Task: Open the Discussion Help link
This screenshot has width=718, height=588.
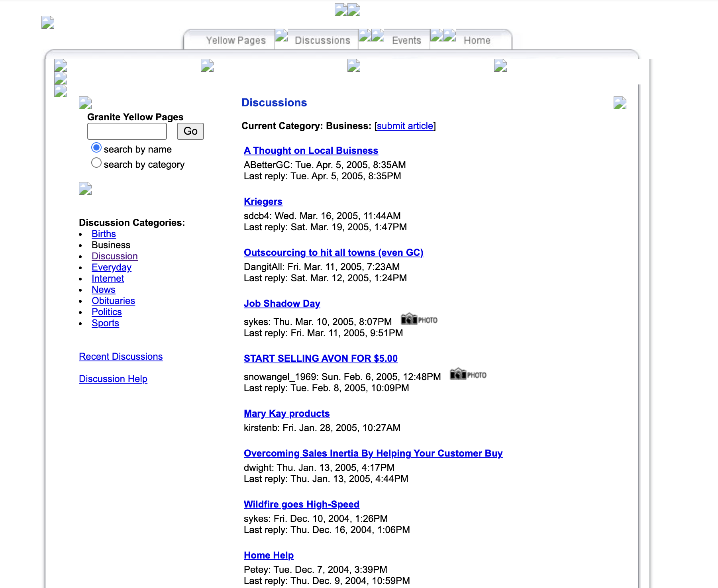Action: pos(113,379)
